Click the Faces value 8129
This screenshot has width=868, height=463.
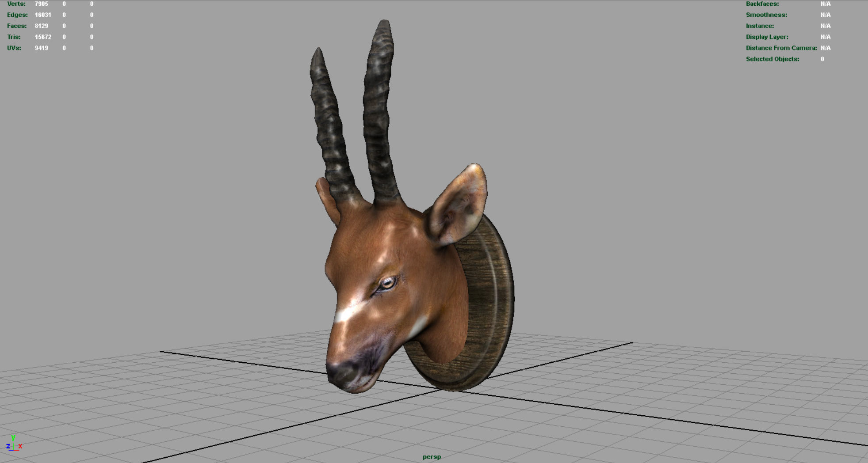(42, 26)
